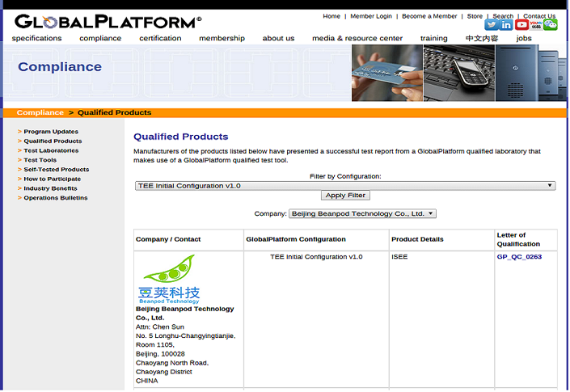
Task: Open the compliance menu
Action: [100, 38]
